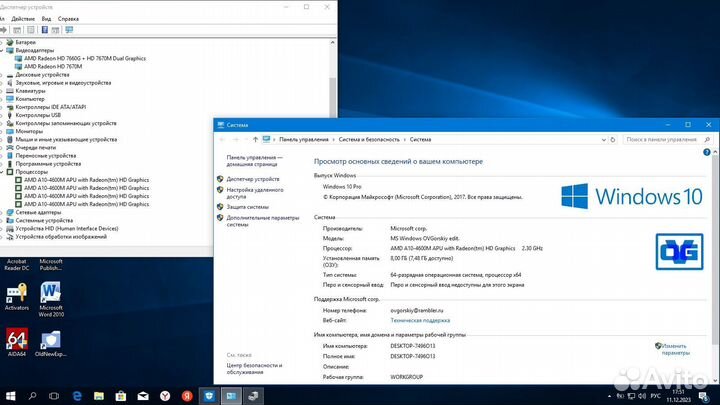Expand the Мониторы category

(x=1, y=131)
